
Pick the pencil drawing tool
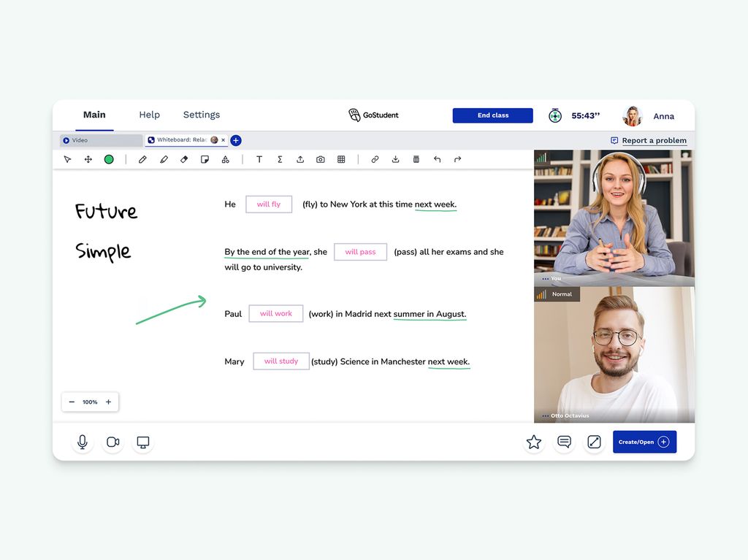click(x=142, y=159)
